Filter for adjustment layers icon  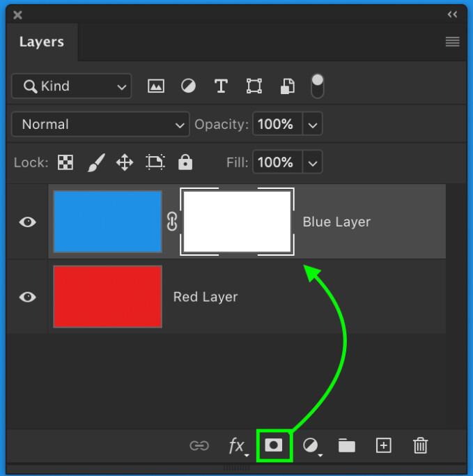tap(188, 86)
